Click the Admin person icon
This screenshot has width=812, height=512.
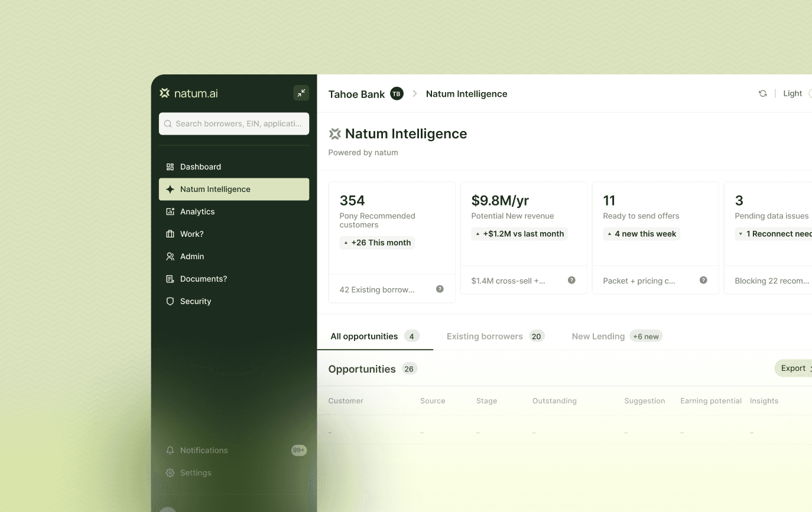point(170,257)
